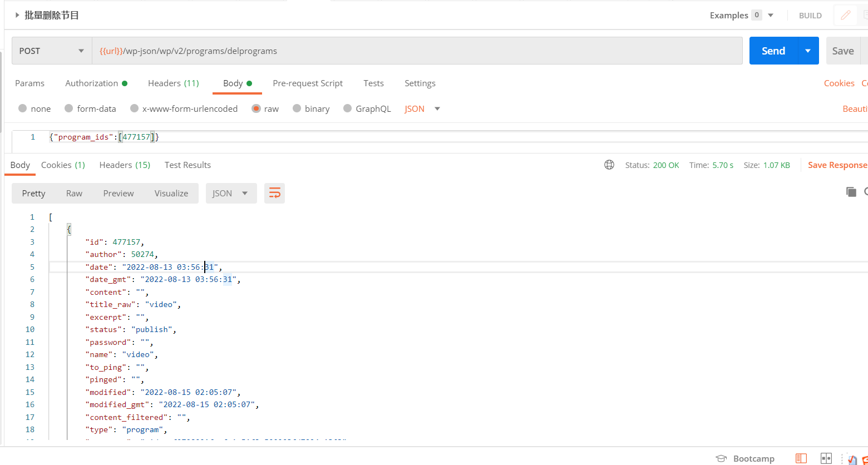Select the form-data body type
Image resolution: width=868 pixels, height=465 pixels.
(x=69, y=108)
